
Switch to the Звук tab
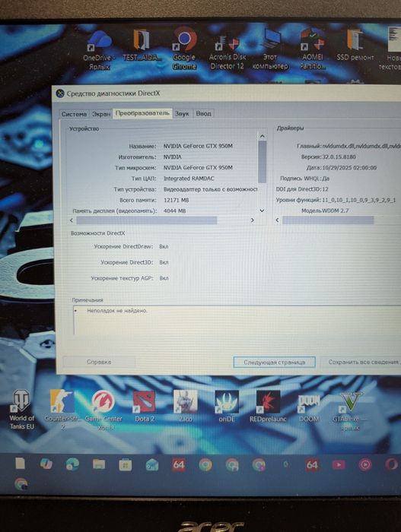coord(182,114)
